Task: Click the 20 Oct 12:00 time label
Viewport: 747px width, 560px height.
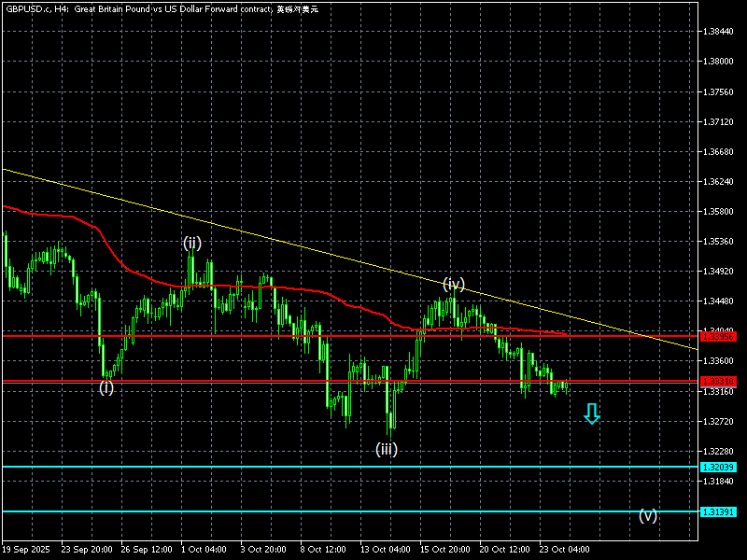Action: pos(504,550)
